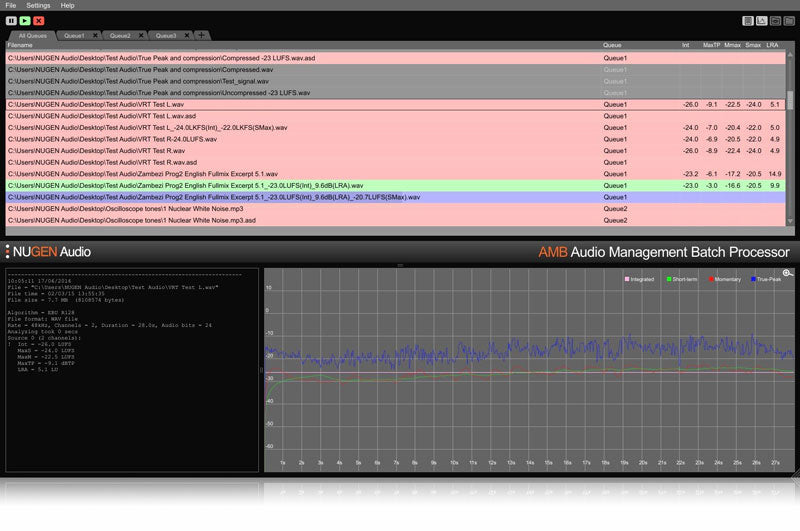Close the Queue3 tab

(187, 36)
